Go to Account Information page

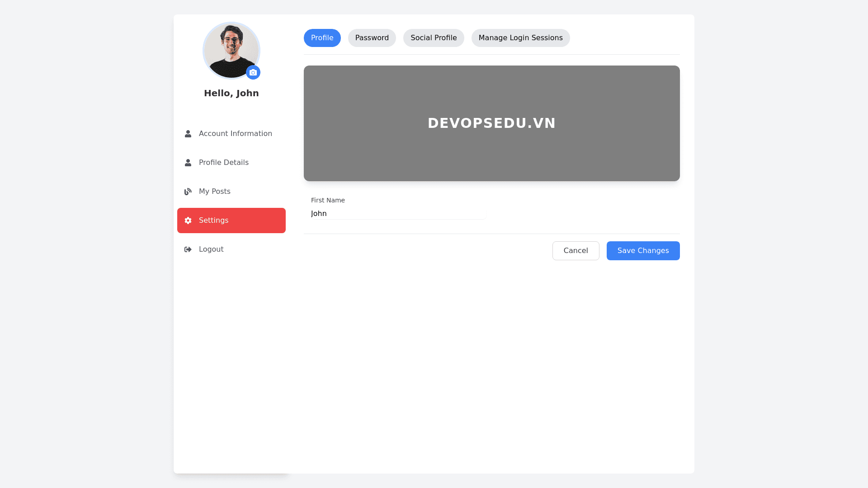[x=235, y=134]
